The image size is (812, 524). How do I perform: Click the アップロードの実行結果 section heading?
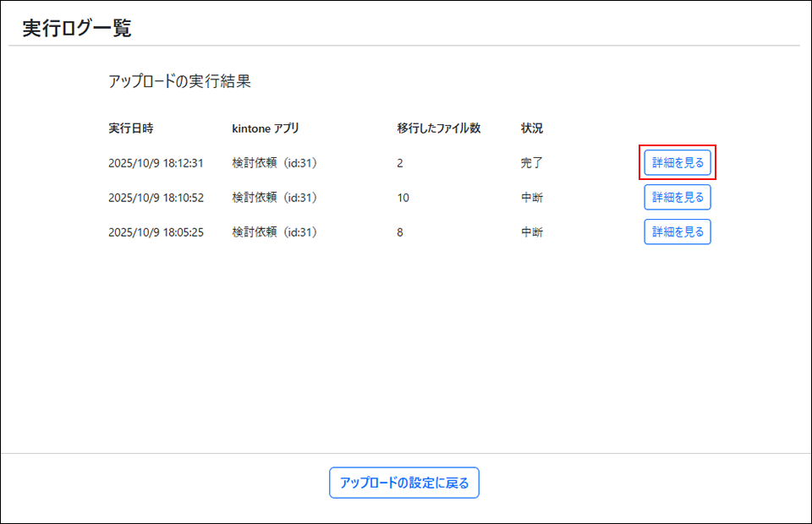pyautogui.click(x=180, y=82)
